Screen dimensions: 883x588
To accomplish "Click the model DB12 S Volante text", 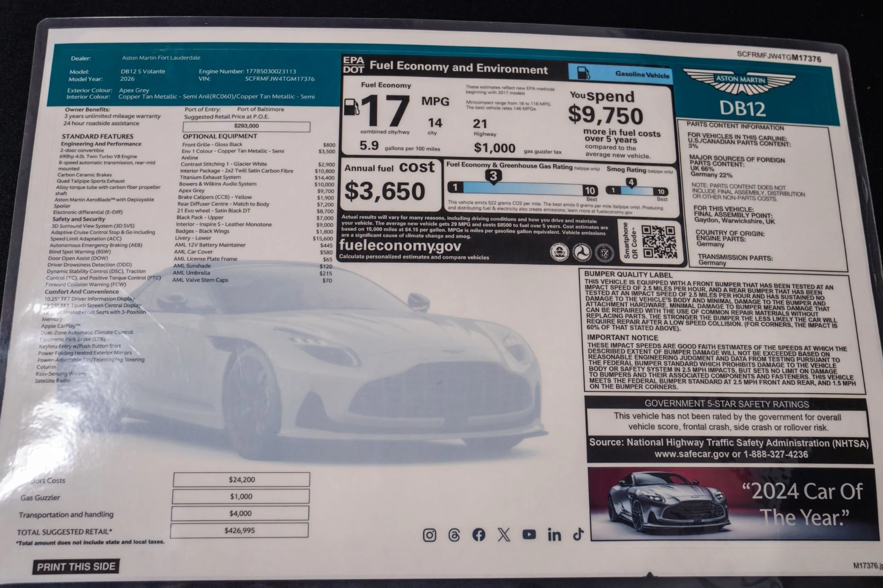I will click(x=143, y=72).
